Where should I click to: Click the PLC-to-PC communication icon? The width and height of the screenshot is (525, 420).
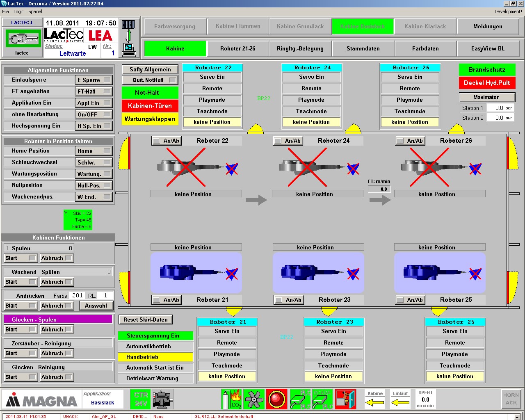pos(129,38)
